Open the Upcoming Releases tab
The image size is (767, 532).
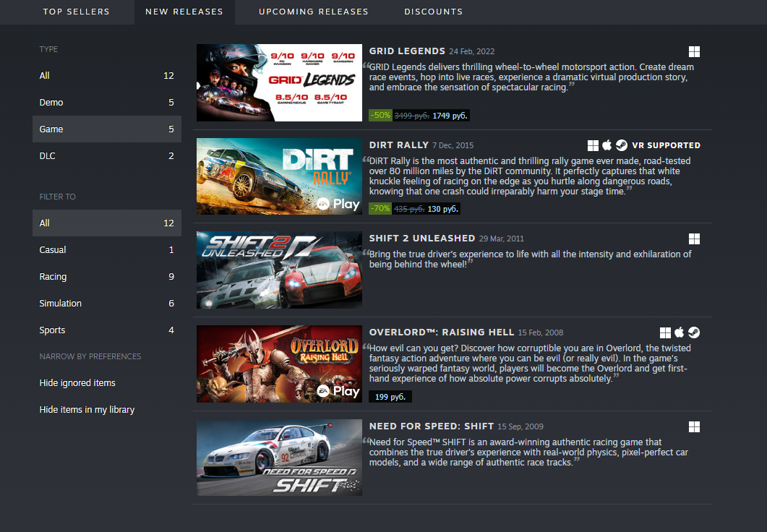click(x=314, y=12)
